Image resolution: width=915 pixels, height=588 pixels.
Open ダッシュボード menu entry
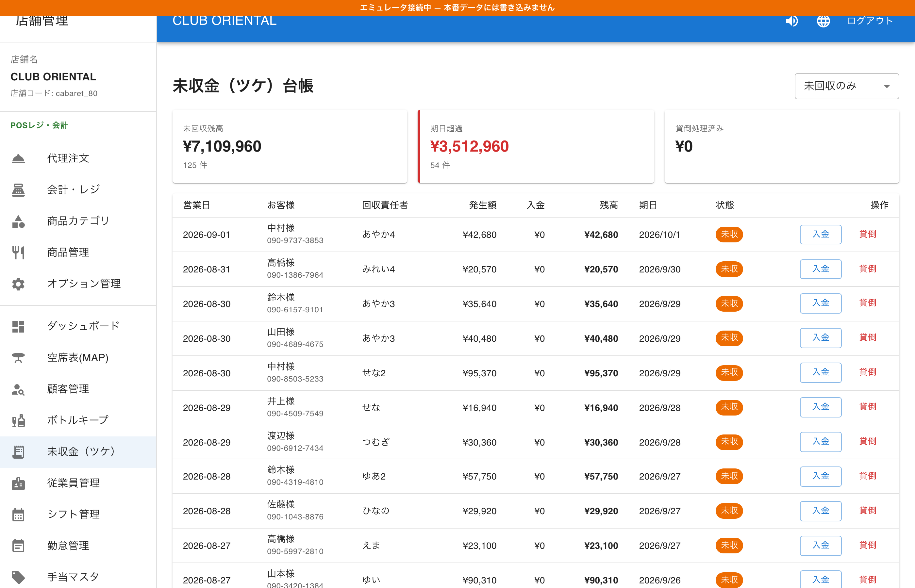(x=78, y=326)
